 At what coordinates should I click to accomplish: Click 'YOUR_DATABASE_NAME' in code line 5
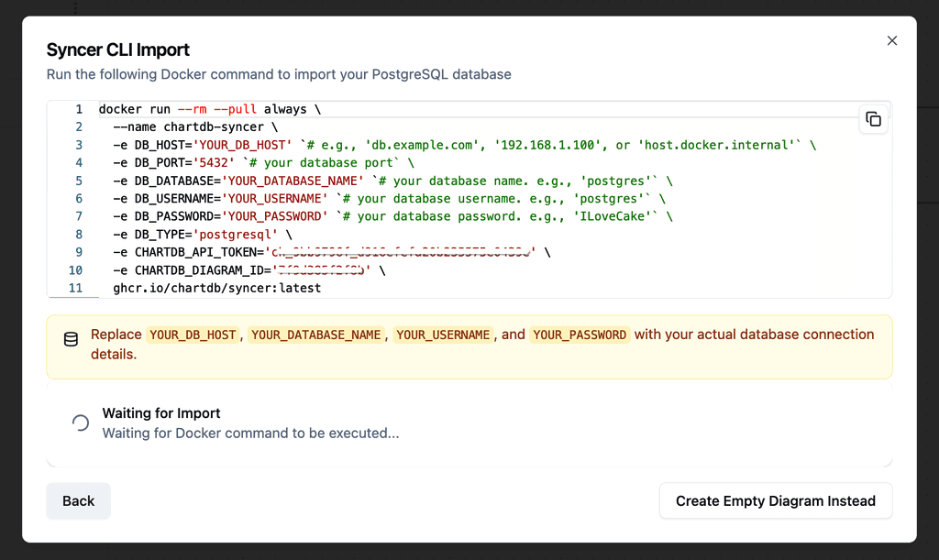(293, 181)
